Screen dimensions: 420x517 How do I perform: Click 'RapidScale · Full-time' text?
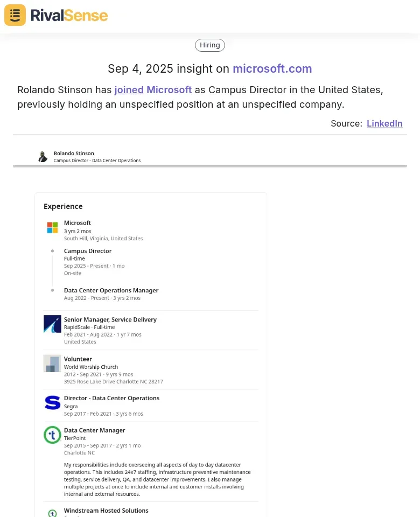[x=89, y=327]
